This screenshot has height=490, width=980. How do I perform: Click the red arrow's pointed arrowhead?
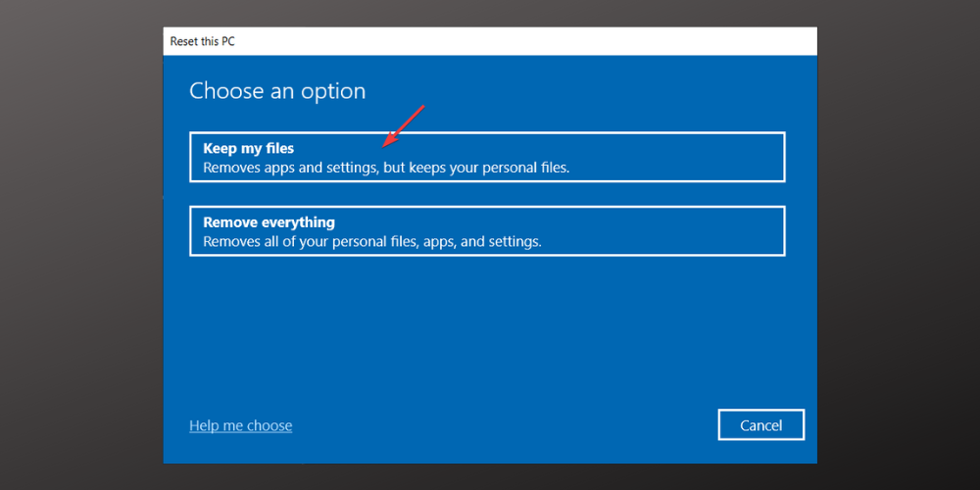point(386,143)
